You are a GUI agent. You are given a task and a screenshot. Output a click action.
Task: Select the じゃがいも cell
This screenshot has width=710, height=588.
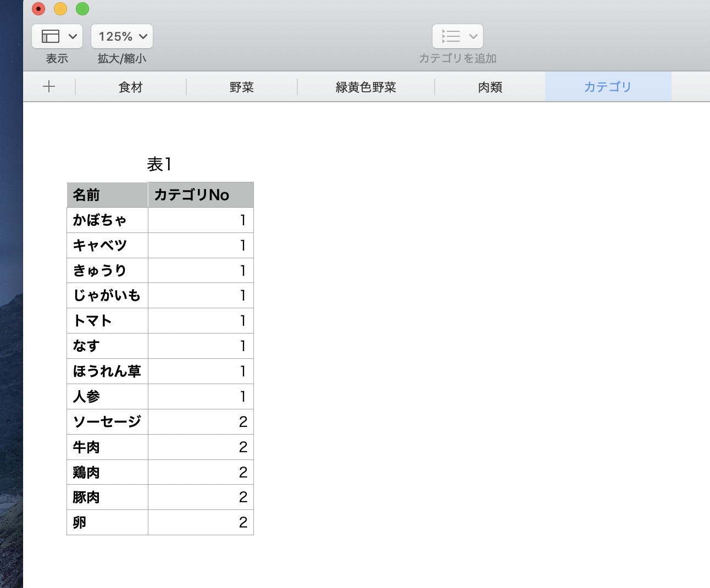point(108,296)
